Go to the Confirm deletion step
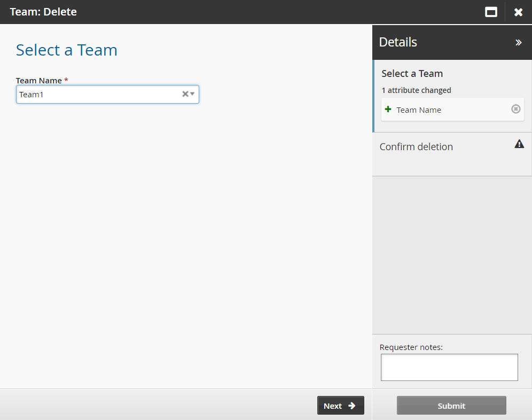The height and width of the screenshot is (420, 532). pos(416,147)
